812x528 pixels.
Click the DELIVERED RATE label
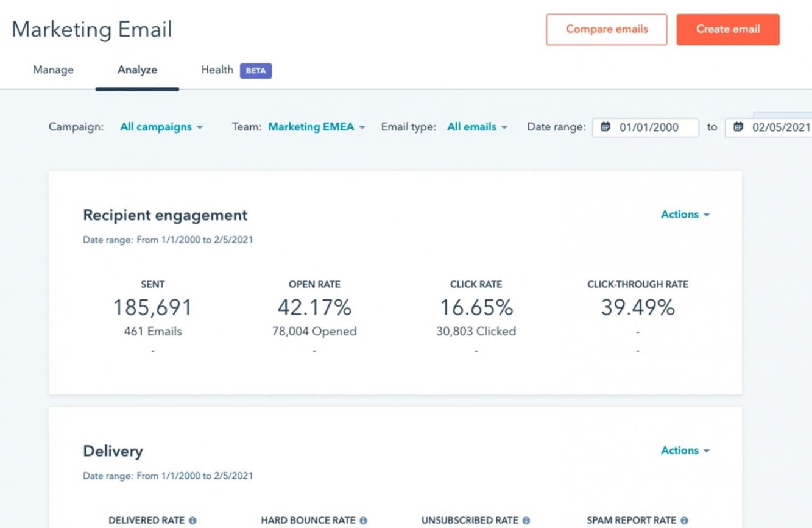[146, 521]
